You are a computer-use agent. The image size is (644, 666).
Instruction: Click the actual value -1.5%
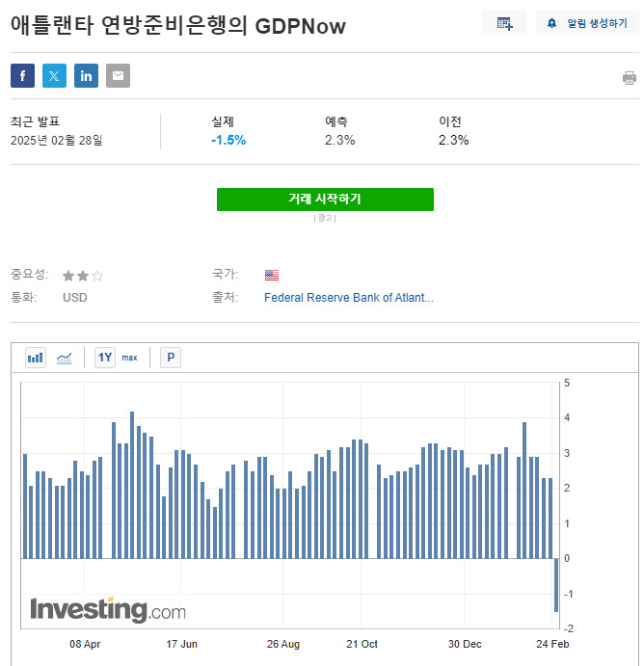click(228, 140)
